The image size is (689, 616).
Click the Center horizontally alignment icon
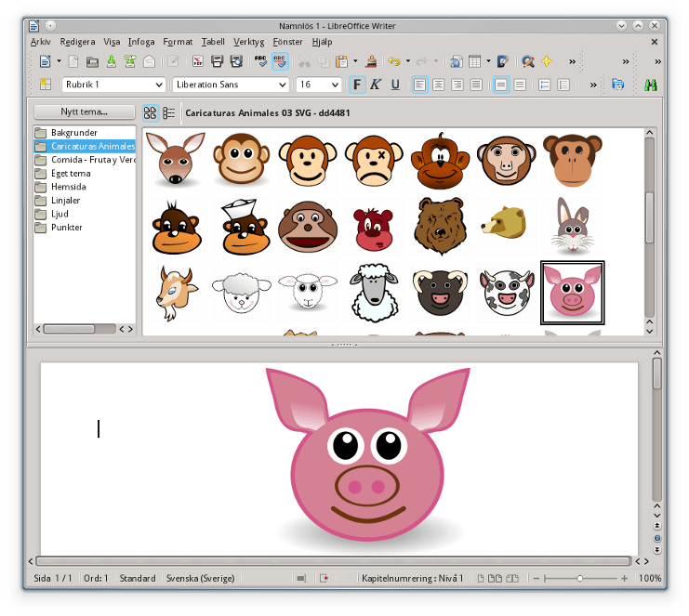438,85
